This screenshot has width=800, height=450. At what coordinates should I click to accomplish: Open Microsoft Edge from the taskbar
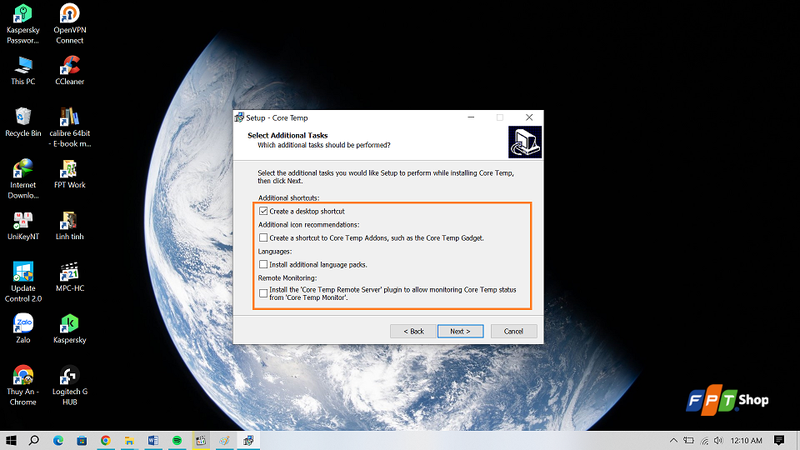[58, 440]
